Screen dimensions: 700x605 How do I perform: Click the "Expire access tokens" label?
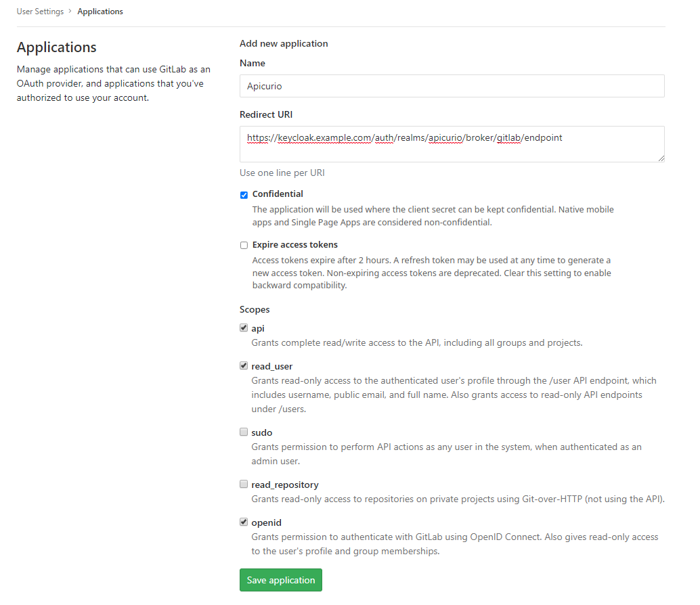(294, 244)
